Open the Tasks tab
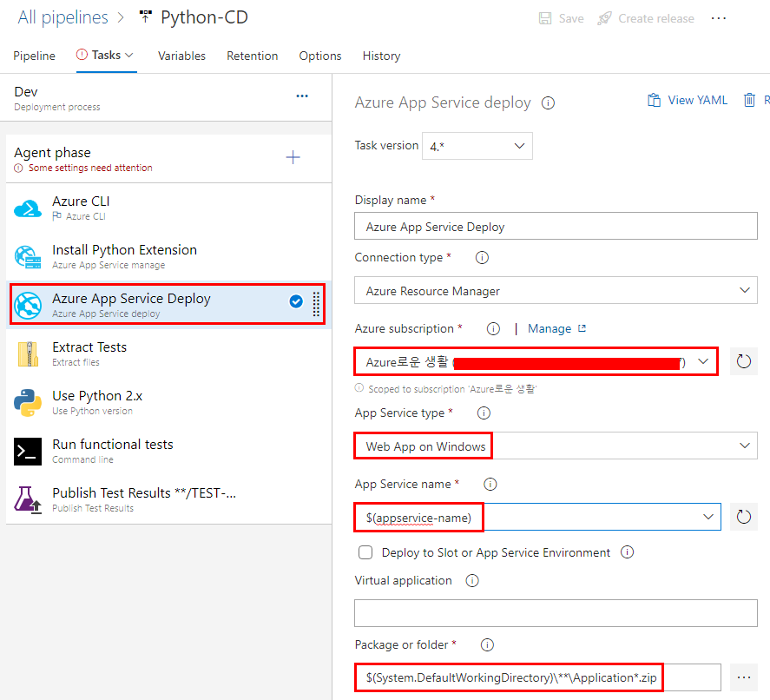The height and width of the screenshot is (700, 770). tap(107, 56)
